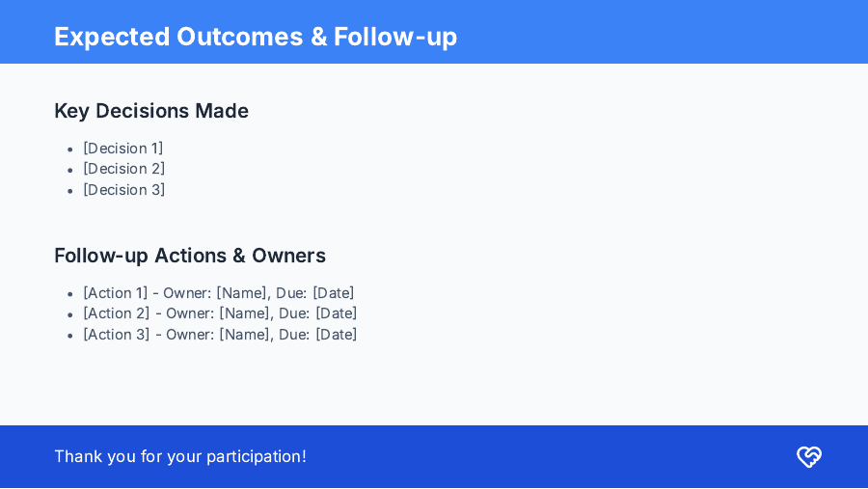
Task: Click the blank slide area below the action list
Action: pos(434,386)
